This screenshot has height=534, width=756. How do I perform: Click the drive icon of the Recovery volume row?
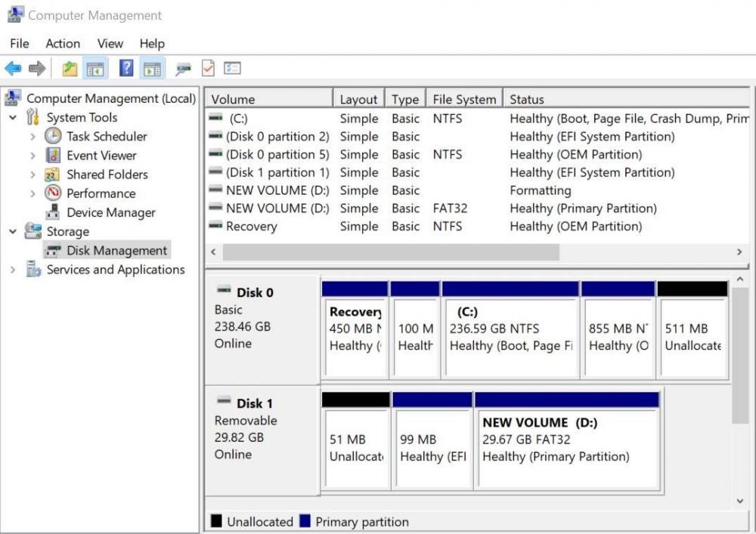pos(215,225)
